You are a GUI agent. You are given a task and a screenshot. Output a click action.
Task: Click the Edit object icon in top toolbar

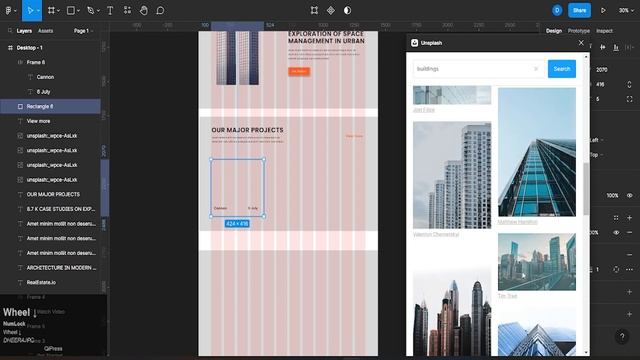click(314, 11)
